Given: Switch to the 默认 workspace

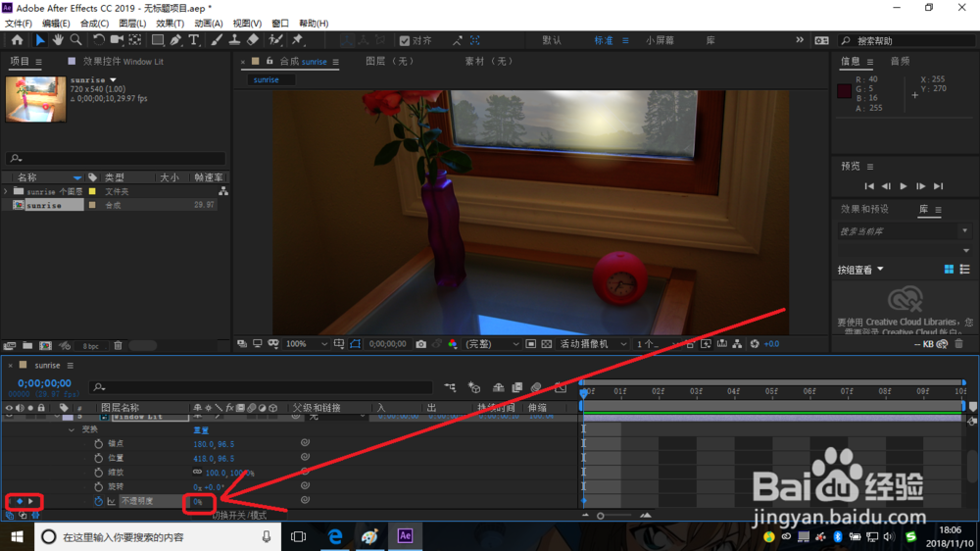Looking at the screenshot, I should tap(552, 40).
